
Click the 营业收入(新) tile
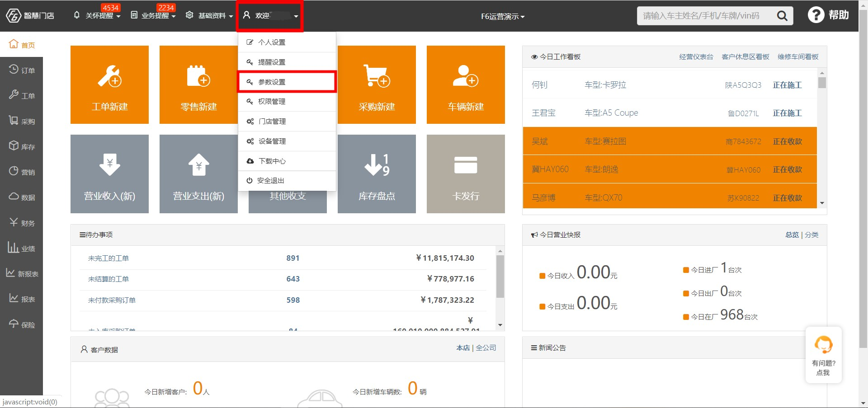click(x=109, y=174)
